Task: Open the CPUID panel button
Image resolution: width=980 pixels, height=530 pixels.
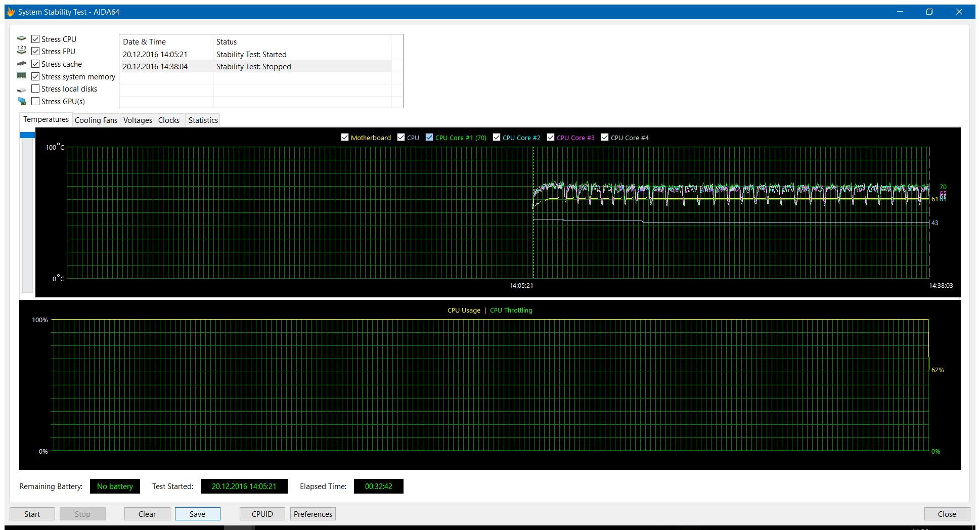Action: click(262, 514)
